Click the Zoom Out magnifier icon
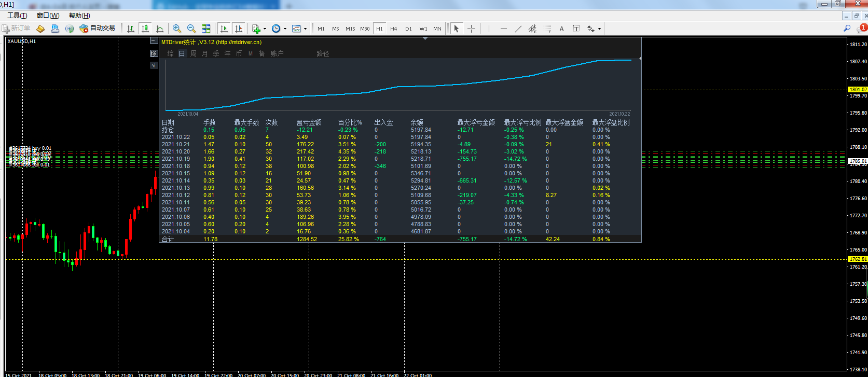868x377 pixels. (191, 29)
